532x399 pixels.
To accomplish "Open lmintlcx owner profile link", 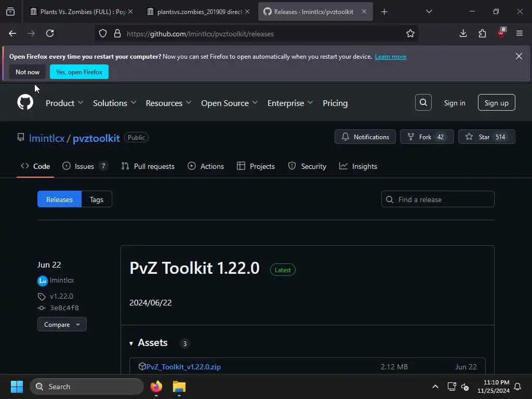I will (x=47, y=138).
